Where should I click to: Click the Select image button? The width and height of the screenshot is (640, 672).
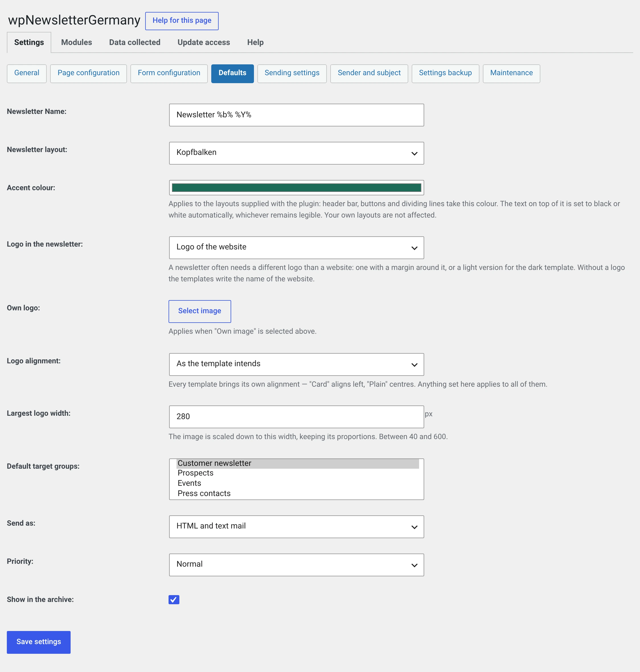[x=200, y=311]
